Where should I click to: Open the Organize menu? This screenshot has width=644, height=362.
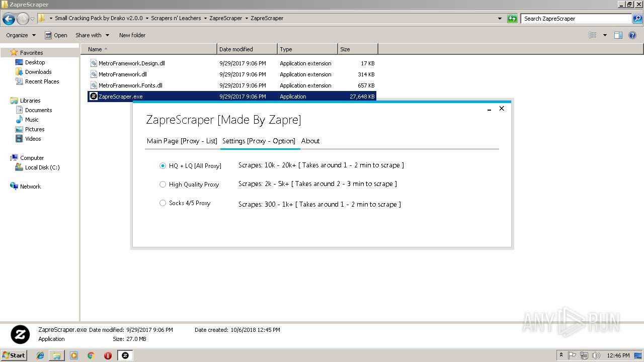coord(21,35)
